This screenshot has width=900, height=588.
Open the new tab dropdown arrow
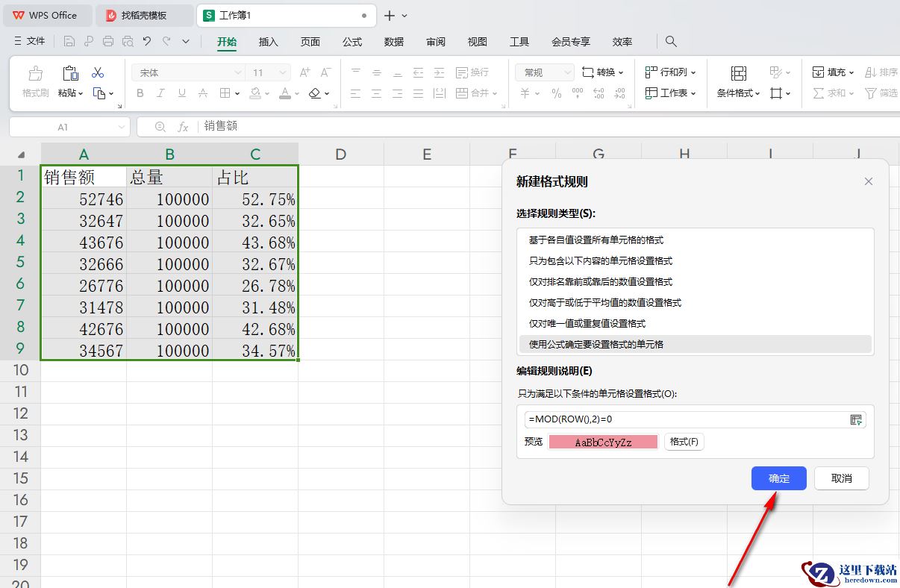pos(404,16)
